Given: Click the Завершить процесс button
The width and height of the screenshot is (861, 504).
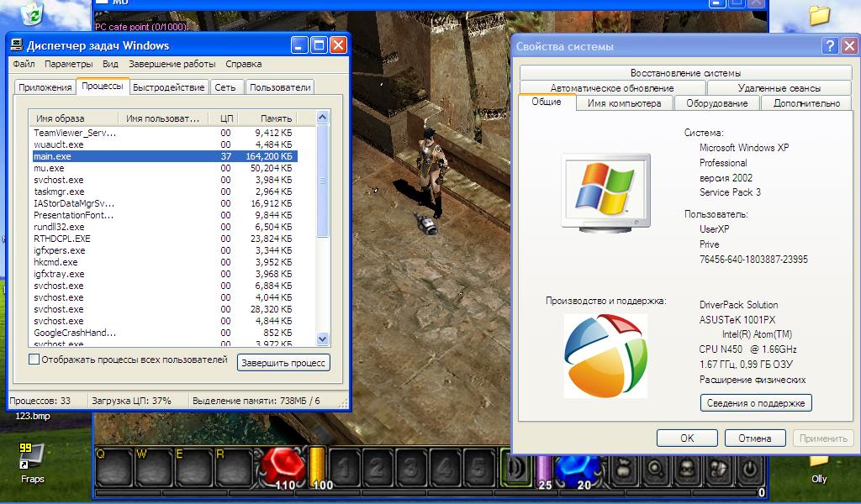Looking at the screenshot, I should 283,363.
